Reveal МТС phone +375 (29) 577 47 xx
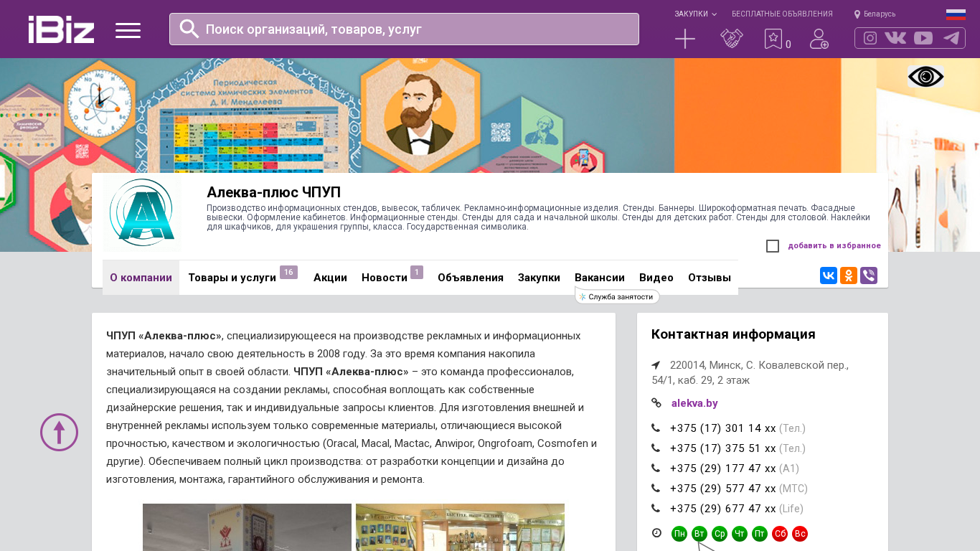Screen dimensions: 980x551 coord(723,489)
